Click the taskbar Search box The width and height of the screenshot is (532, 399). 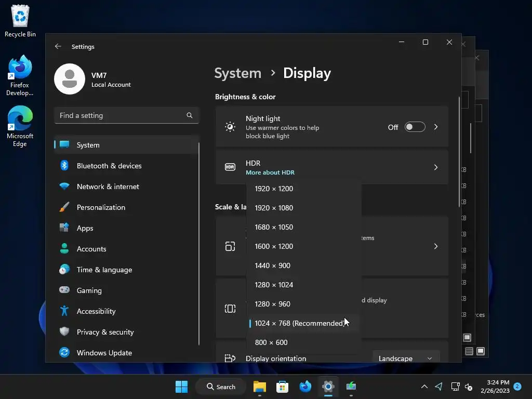(x=221, y=387)
